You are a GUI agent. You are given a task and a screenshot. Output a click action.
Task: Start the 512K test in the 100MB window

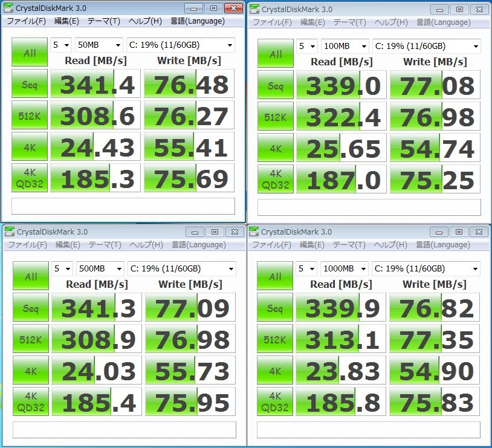(276, 116)
